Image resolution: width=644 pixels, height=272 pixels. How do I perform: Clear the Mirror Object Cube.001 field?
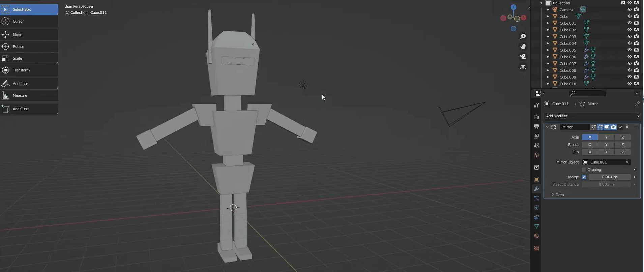coord(627,162)
